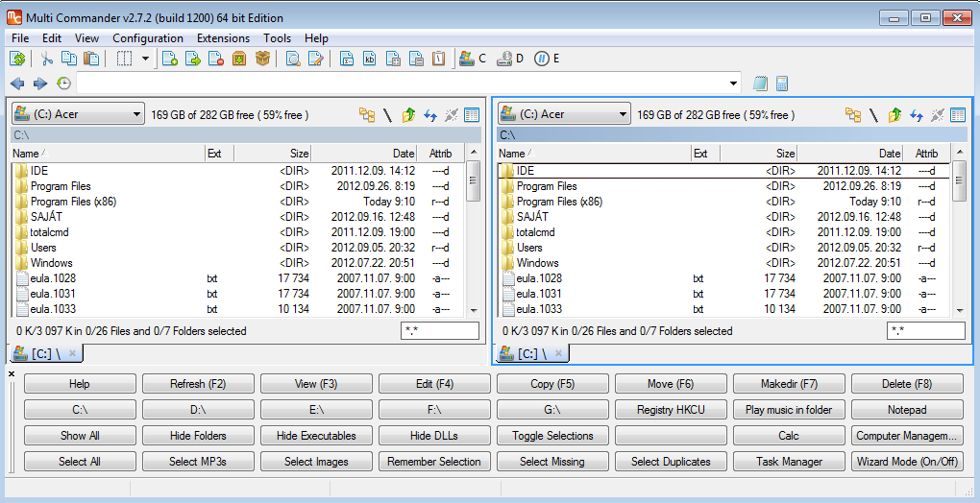The width and height of the screenshot is (980, 503).
Task: Go up one folder in left panel
Action: (x=408, y=115)
